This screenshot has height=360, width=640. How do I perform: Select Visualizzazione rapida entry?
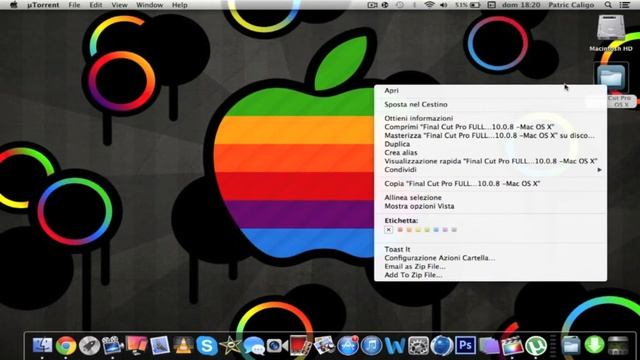pos(490,161)
